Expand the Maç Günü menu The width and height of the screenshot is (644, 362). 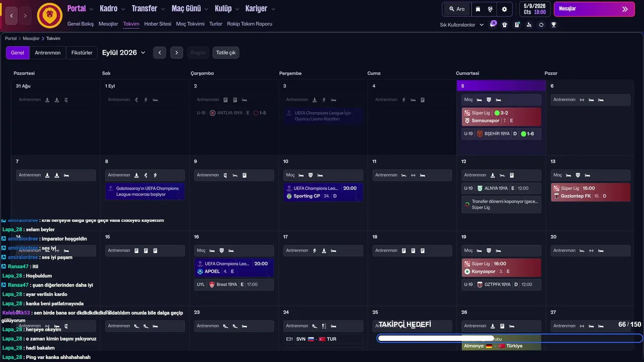point(190,9)
